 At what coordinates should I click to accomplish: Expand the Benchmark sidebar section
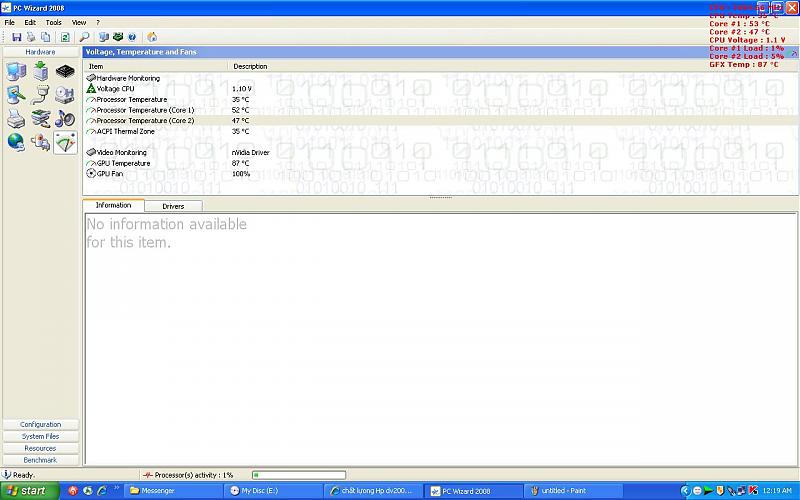pos(41,460)
